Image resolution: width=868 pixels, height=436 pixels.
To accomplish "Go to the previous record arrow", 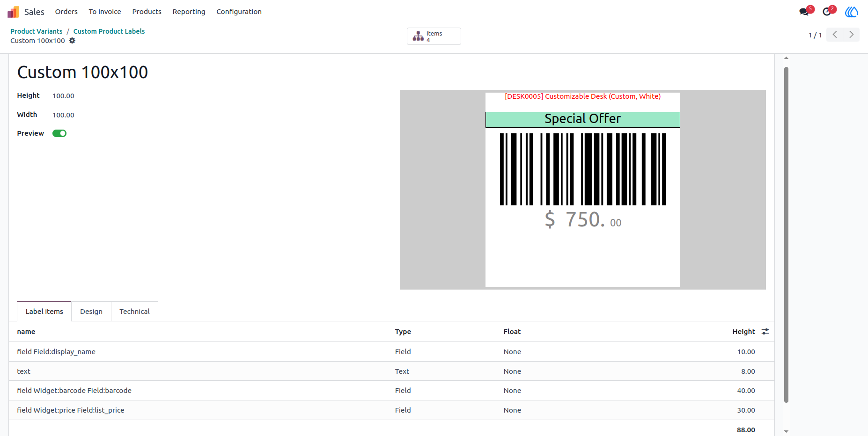I will click(834, 35).
